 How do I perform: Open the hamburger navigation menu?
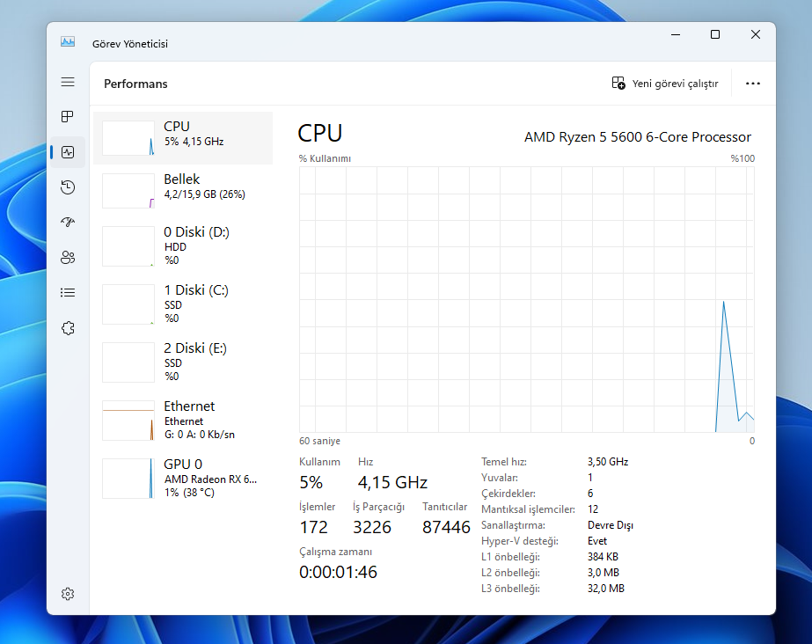[x=68, y=82]
